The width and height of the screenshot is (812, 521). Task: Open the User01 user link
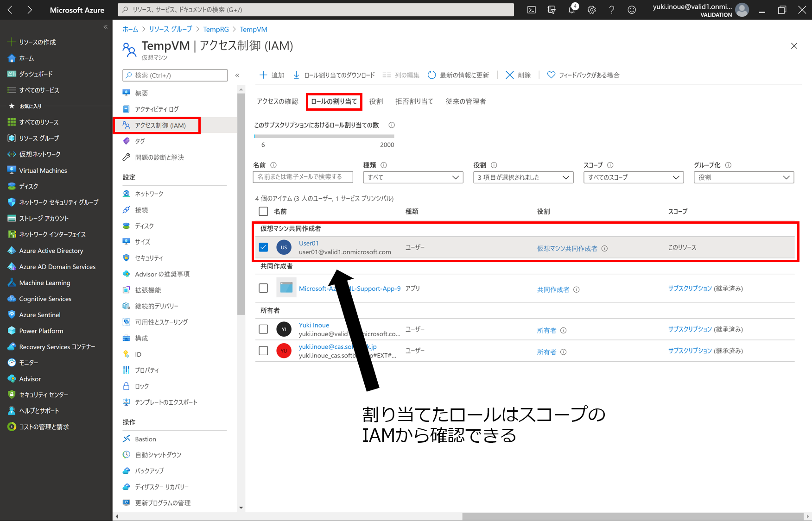click(x=309, y=243)
